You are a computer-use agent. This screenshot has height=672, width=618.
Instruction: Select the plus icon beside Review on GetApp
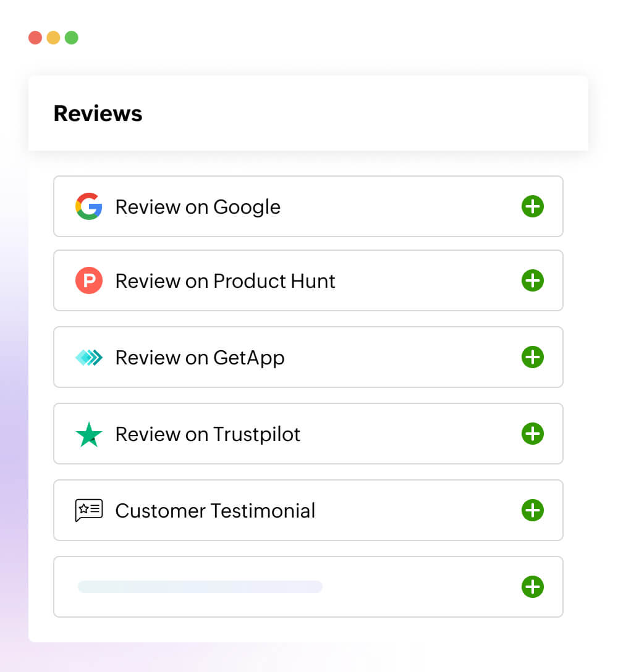click(x=532, y=357)
